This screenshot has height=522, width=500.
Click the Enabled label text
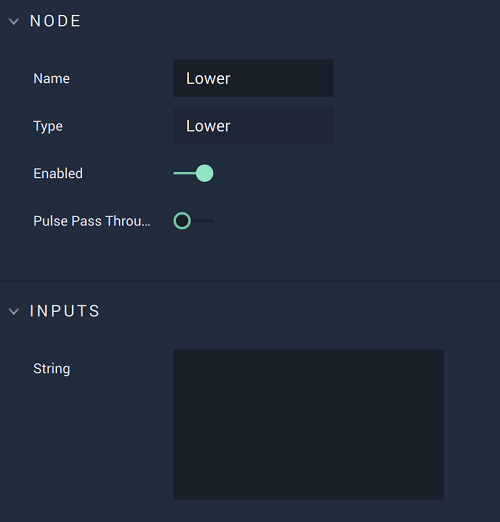tap(58, 174)
